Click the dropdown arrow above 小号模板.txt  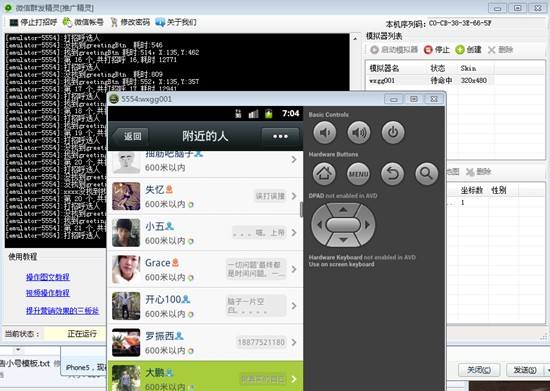[x=18, y=350]
